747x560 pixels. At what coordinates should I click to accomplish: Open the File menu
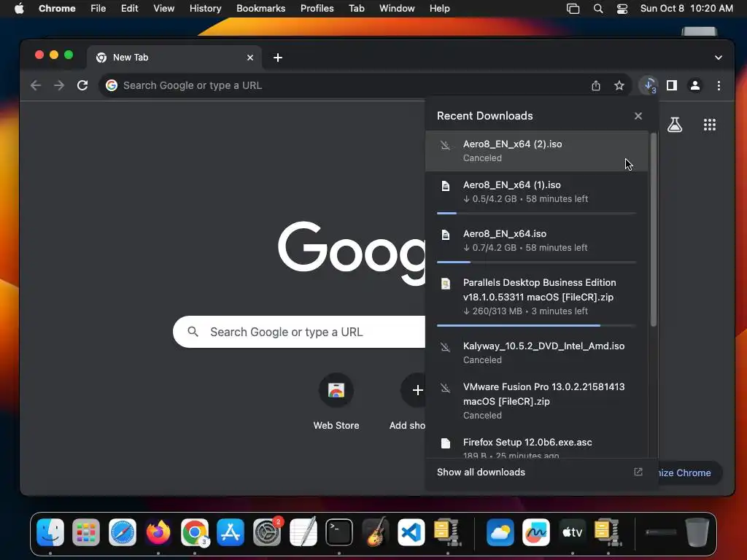click(98, 9)
